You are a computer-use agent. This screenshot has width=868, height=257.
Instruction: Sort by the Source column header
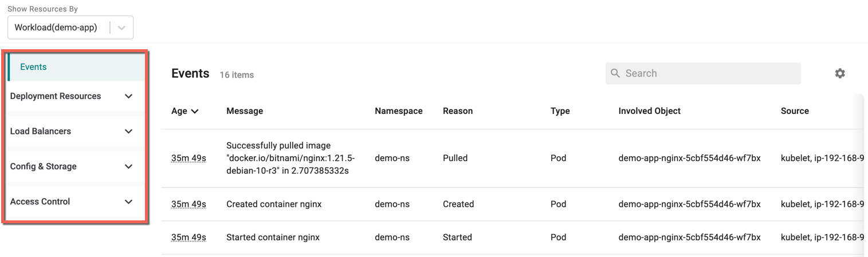[x=795, y=111]
